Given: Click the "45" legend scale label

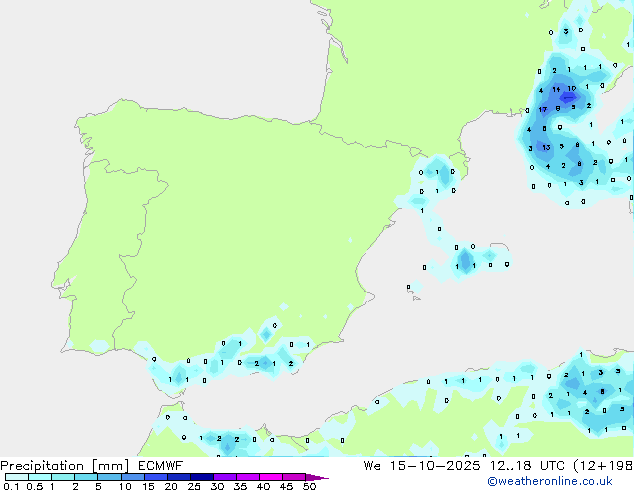Looking at the screenshot, I should [286, 486].
